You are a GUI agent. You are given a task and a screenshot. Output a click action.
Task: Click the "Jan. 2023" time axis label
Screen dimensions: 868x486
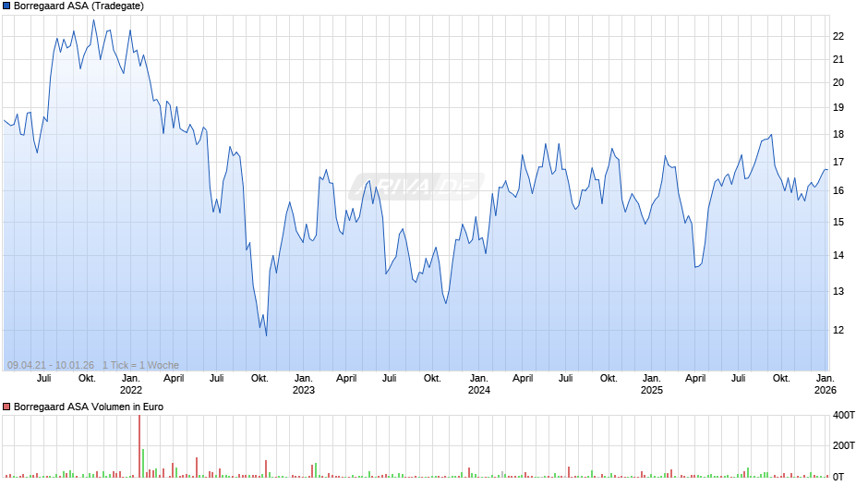tap(304, 384)
